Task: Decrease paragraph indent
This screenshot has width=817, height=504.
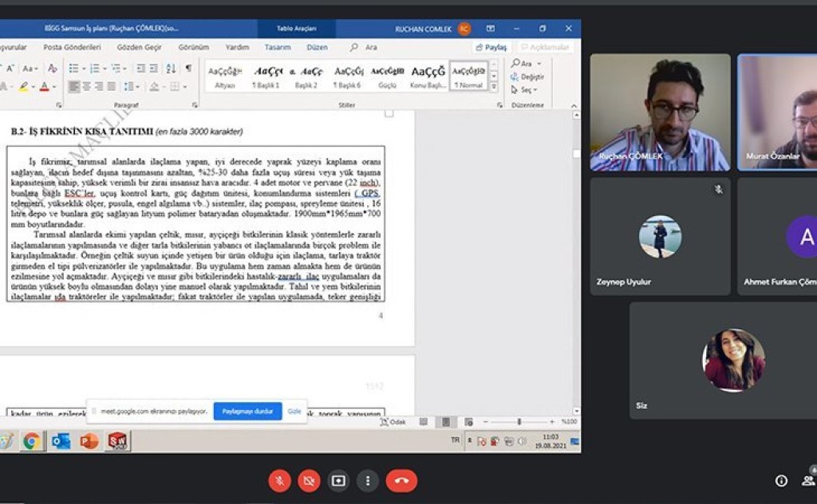Action: point(140,69)
